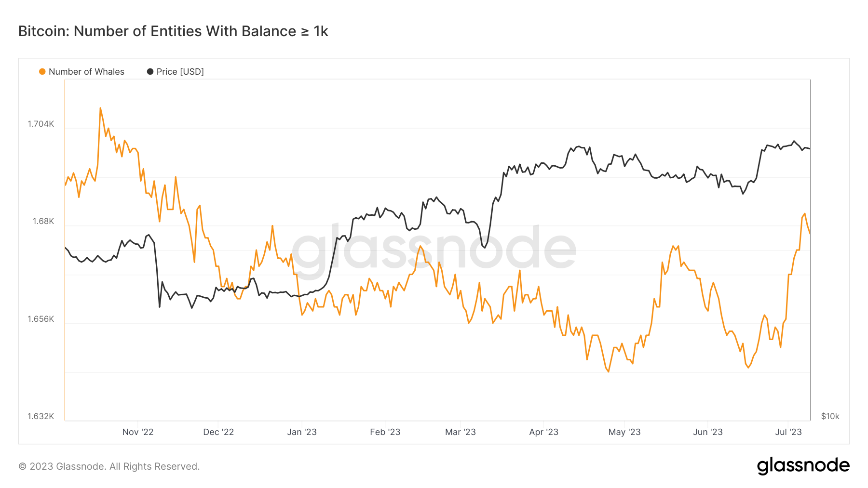
Task: Click the orange Number of Whales legend dot
Action: (x=42, y=72)
